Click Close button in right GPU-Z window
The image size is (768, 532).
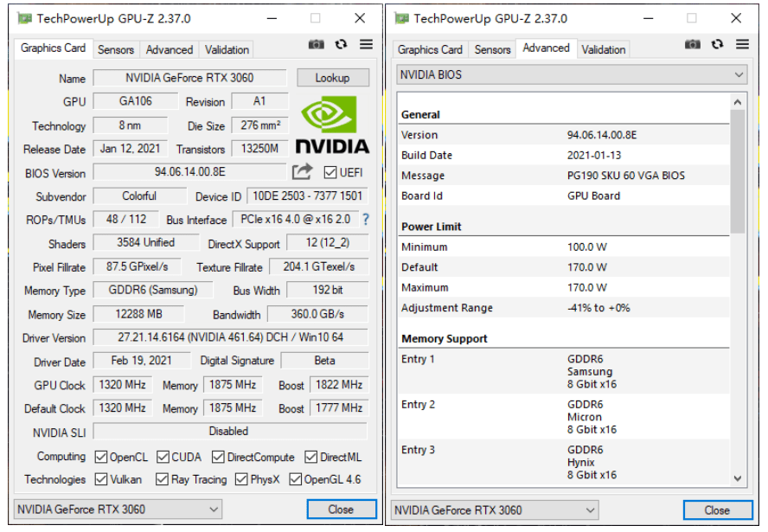pos(718,510)
